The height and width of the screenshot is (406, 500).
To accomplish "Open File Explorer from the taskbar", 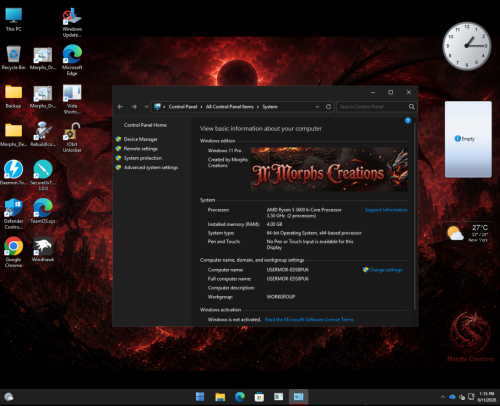I will coord(220,397).
